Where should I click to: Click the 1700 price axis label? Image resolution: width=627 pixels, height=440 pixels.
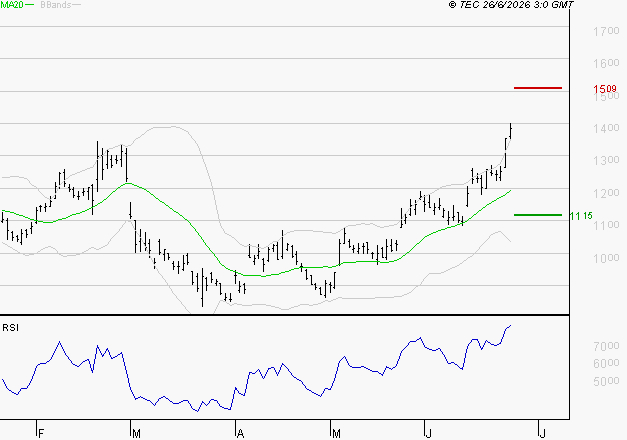click(606, 31)
